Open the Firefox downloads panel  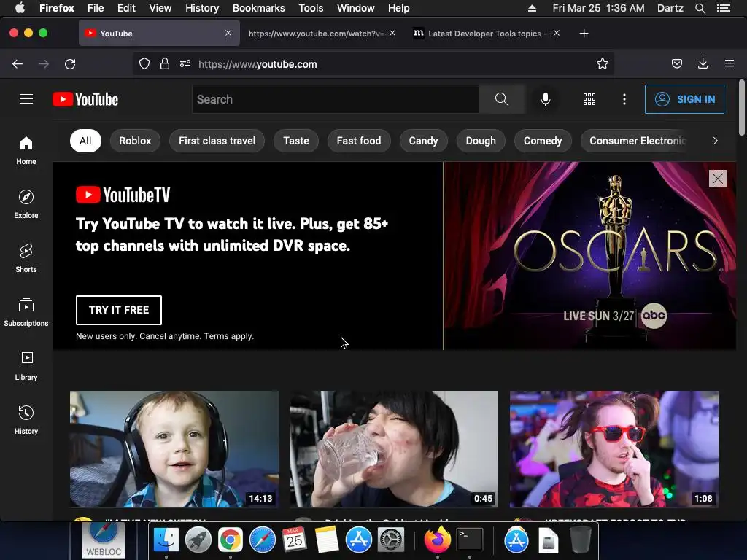pos(703,64)
